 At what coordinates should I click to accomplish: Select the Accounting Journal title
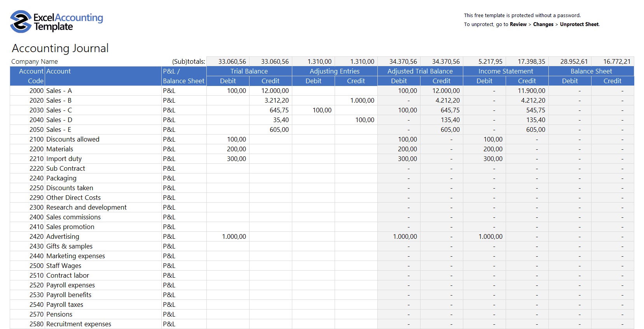(60, 48)
